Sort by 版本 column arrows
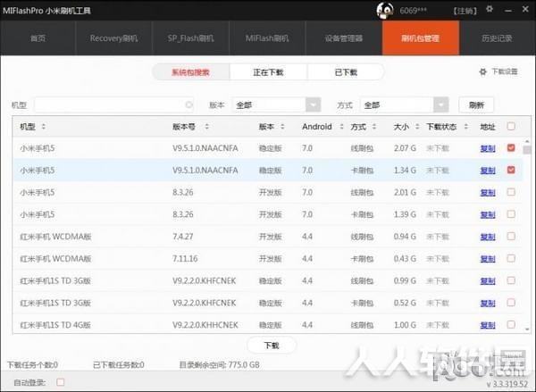This screenshot has width=536, height=392. tap(282, 127)
